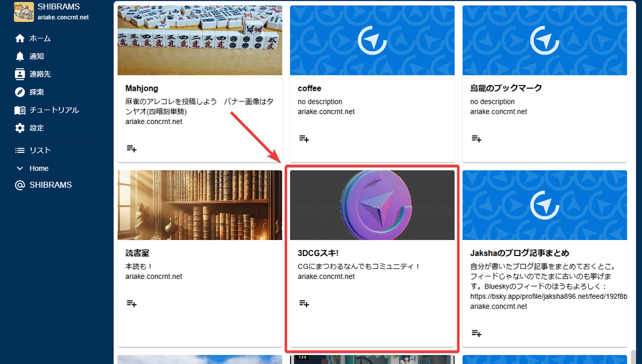Click the Jaksha card blue banner
This screenshot has height=364, width=642.
[545, 205]
